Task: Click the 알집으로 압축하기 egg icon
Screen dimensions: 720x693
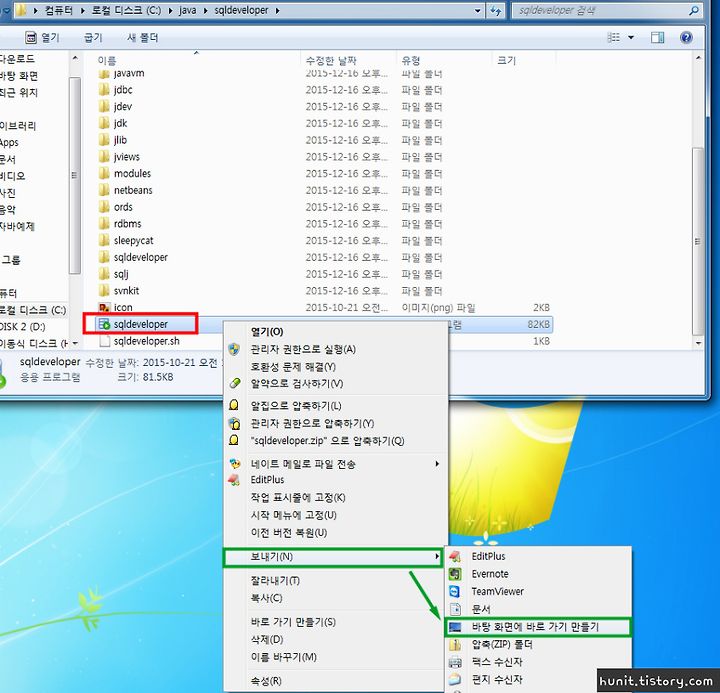Action: coord(234,405)
